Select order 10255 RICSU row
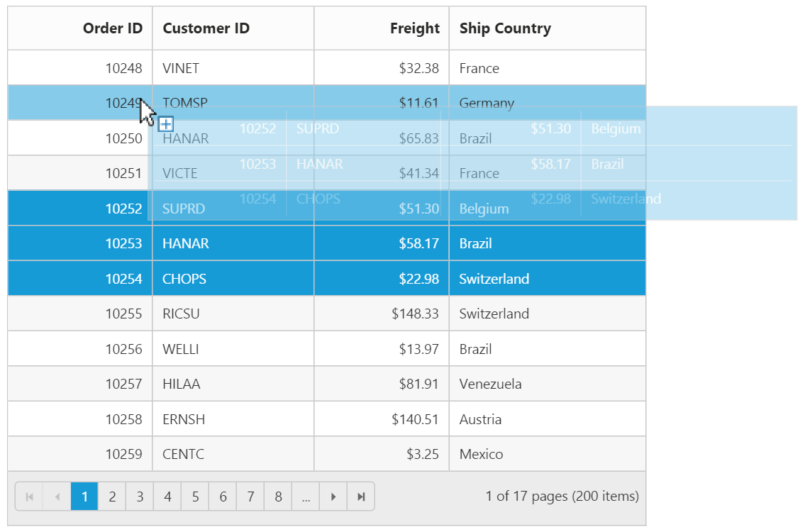Viewport: 810px width, 532px height. (x=181, y=314)
